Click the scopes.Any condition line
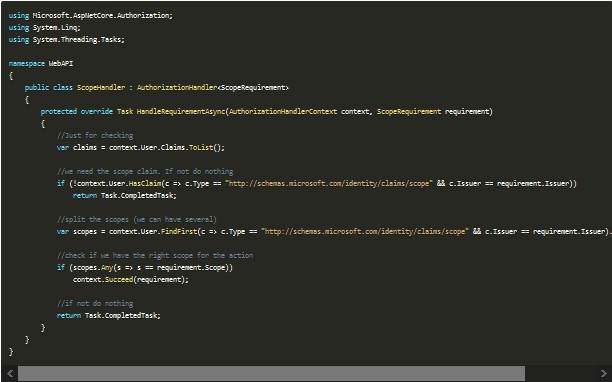The width and height of the screenshot is (612, 382). coord(145,267)
